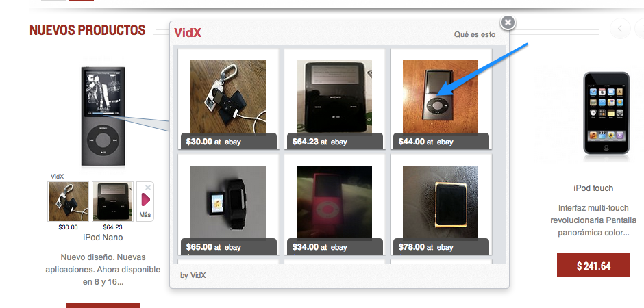Open the iPod touch product title
The width and height of the screenshot is (644, 308).
(593, 188)
